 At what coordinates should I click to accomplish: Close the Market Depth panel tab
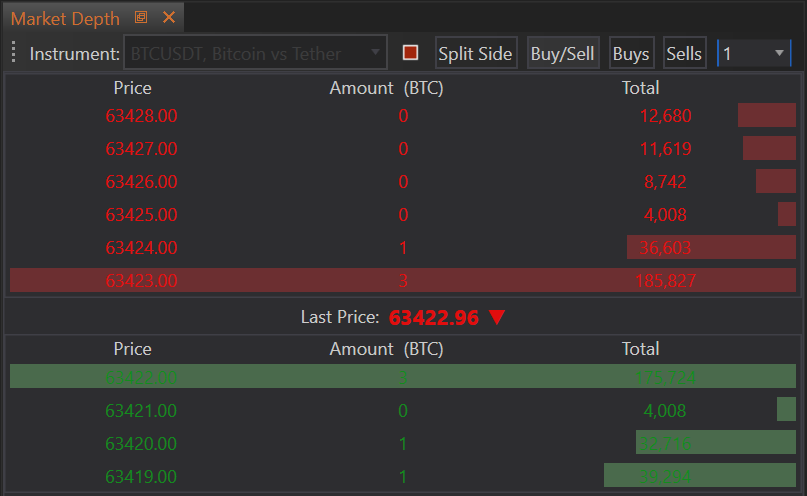coord(168,18)
